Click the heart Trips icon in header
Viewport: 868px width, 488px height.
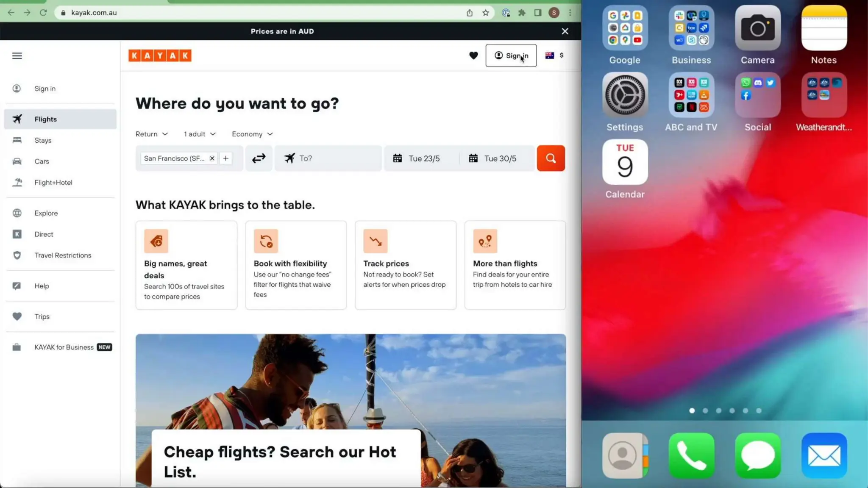coord(473,55)
